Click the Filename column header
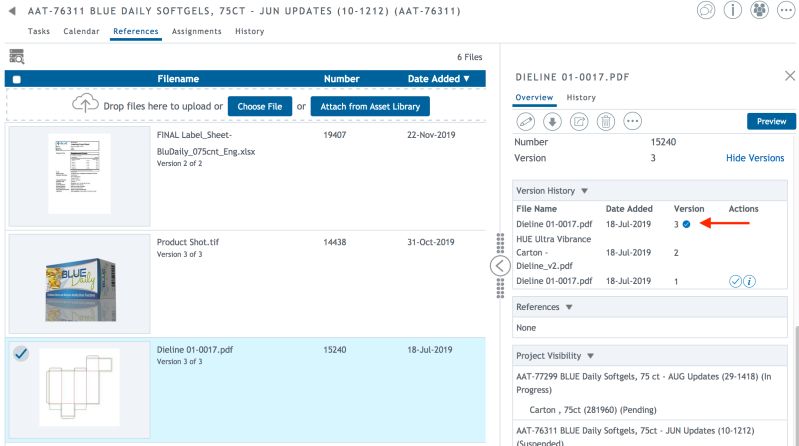The width and height of the screenshot is (799, 446). coord(178,78)
